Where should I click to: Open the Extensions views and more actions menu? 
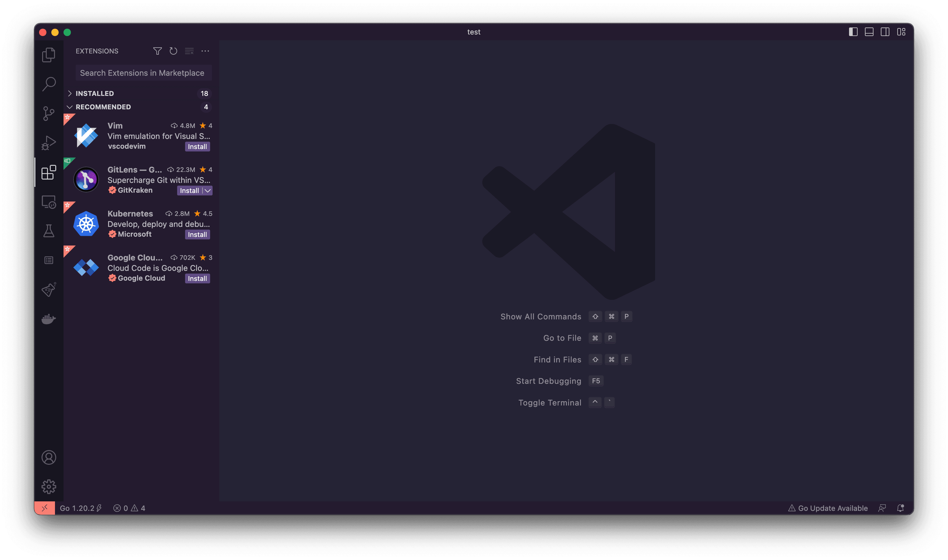pos(205,51)
